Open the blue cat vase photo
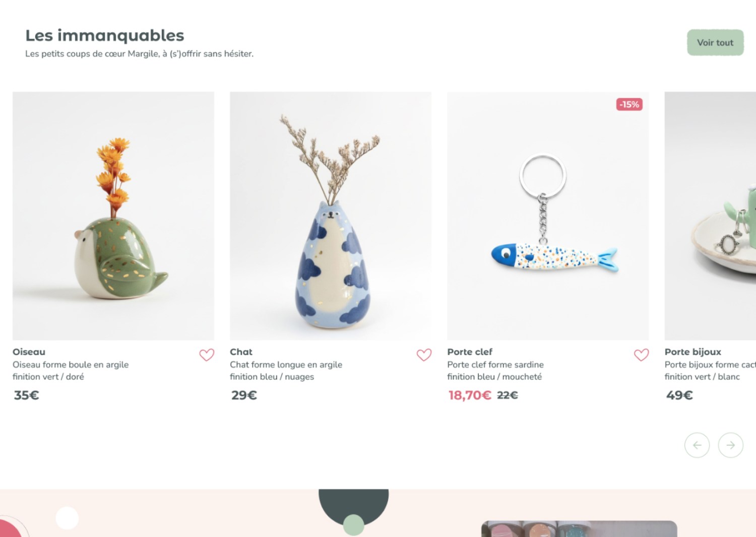This screenshot has height=537, width=756. 331,216
